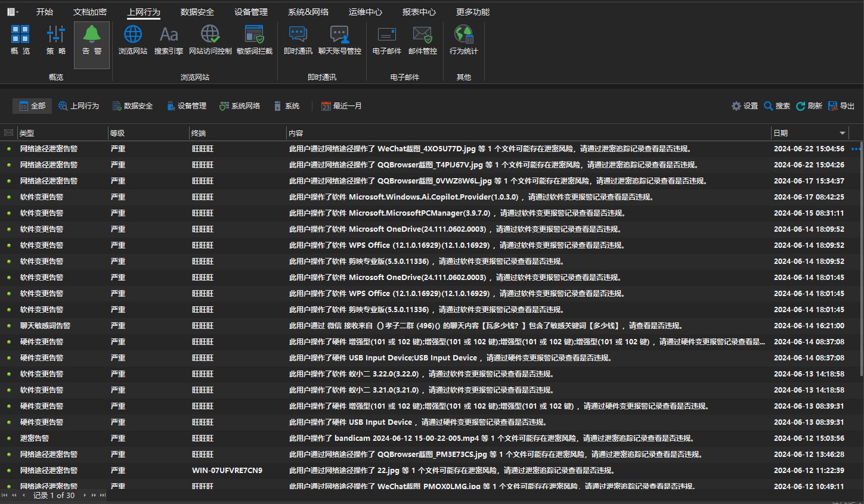The width and height of the screenshot is (864, 504).
Task: Filter alerts by 设备管理
Action: point(186,106)
